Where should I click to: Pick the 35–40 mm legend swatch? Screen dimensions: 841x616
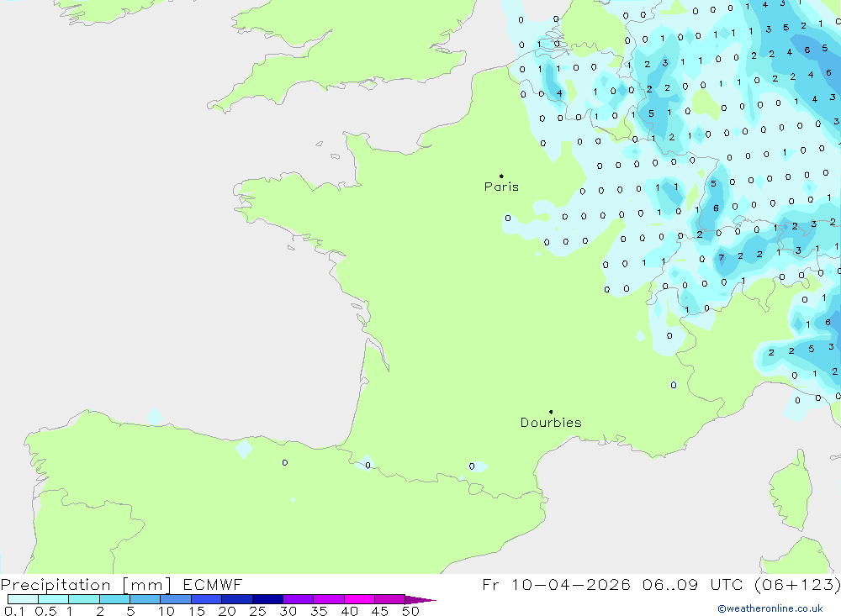coord(329,599)
